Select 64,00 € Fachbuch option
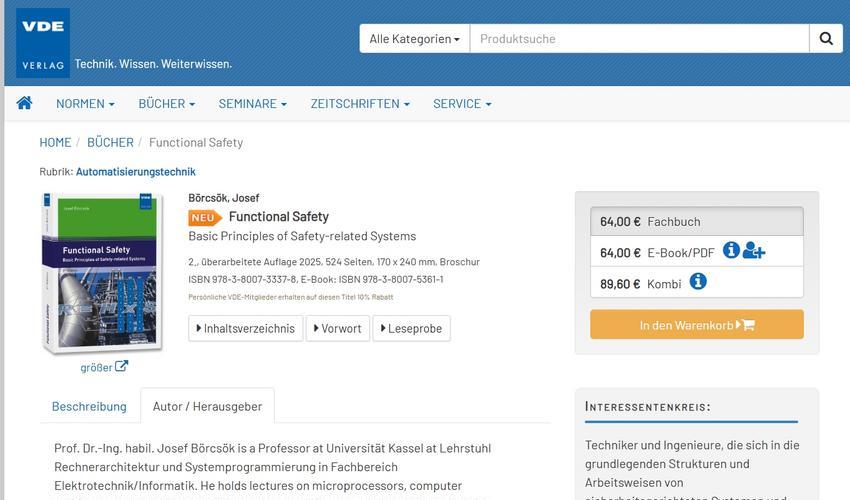The height and width of the screenshot is (500, 850). [x=697, y=221]
